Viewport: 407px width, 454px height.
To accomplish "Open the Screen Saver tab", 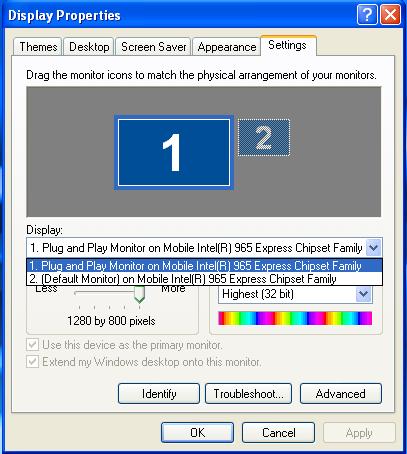I will (x=153, y=47).
